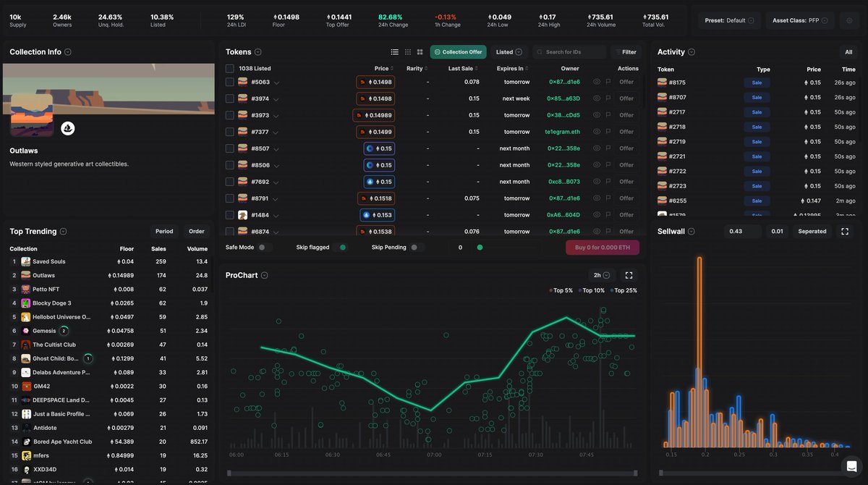This screenshot has height=485, width=868.
Task: Open the Asset Class: PFP dropdown
Action: coord(799,20)
